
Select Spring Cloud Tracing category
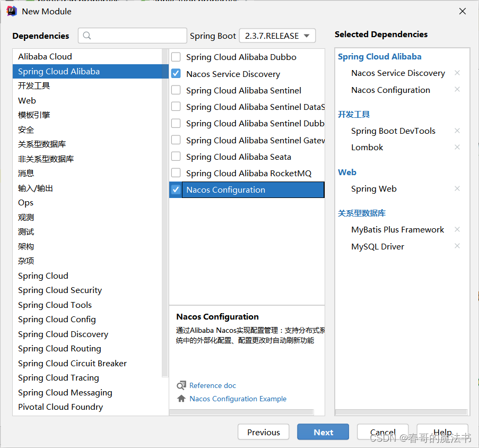point(88,378)
